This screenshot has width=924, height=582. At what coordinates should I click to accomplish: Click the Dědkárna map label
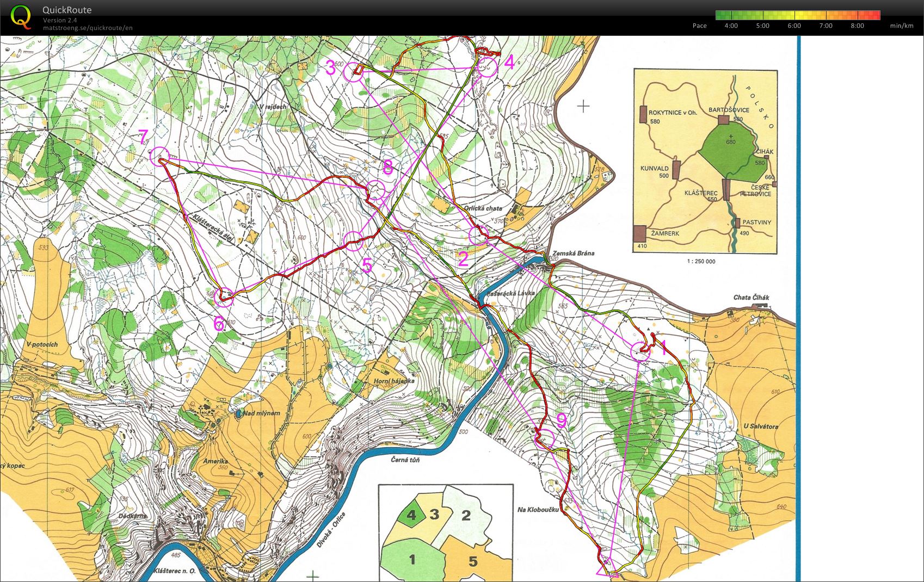click(x=132, y=516)
